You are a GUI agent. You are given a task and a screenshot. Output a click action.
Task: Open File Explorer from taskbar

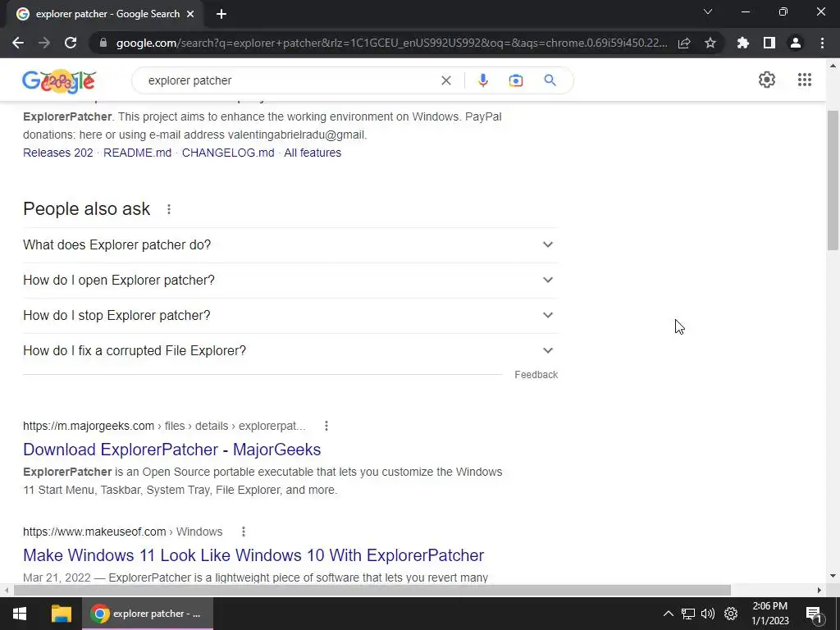tap(61, 614)
